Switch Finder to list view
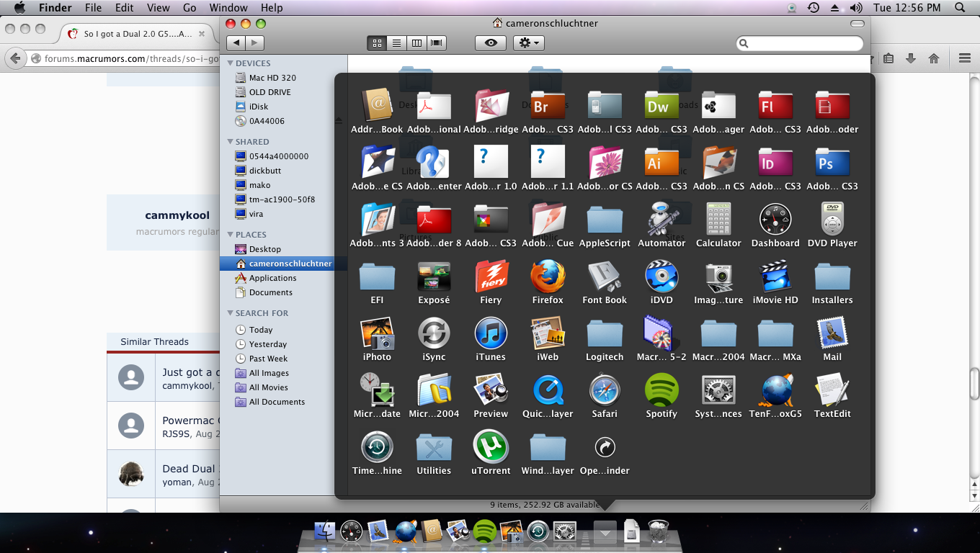The width and height of the screenshot is (980, 553). [396, 43]
